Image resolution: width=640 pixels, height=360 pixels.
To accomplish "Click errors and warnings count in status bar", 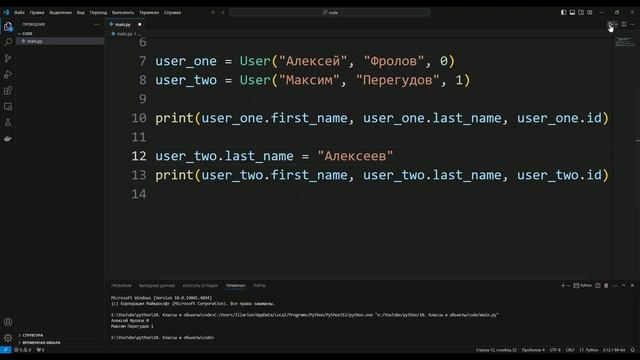I will pos(23,350).
